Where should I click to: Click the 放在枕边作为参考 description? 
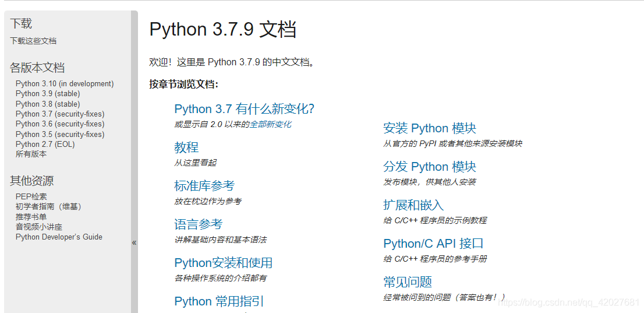[208, 201]
